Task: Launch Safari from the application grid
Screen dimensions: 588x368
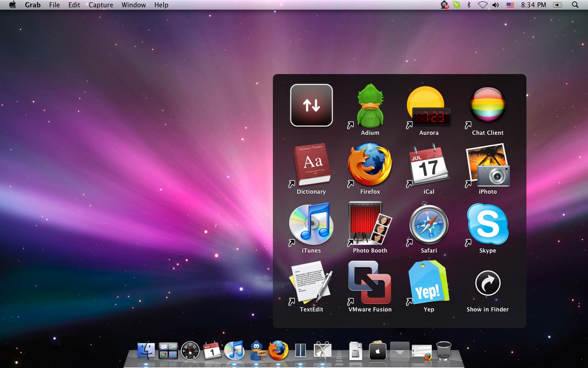Action: click(x=429, y=225)
